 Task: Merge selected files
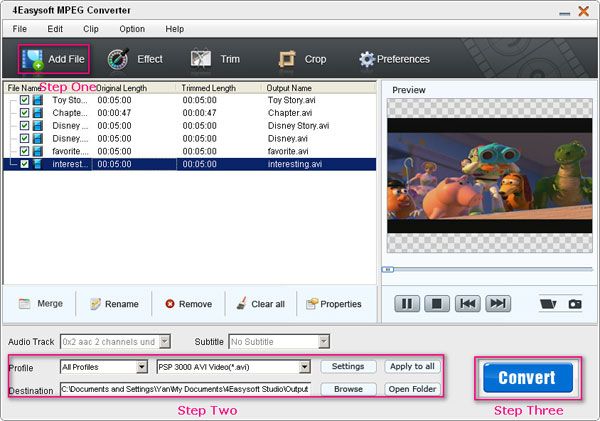point(41,304)
